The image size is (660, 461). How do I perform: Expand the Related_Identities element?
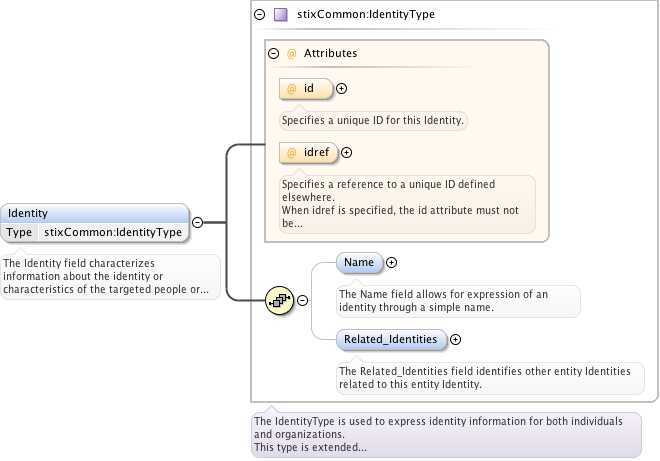[456, 340]
